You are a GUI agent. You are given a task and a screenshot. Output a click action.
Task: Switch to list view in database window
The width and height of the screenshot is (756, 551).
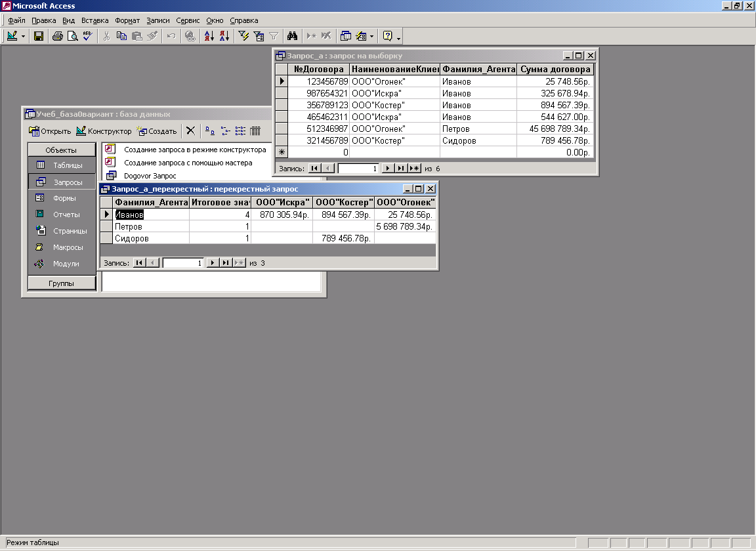(240, 131)
